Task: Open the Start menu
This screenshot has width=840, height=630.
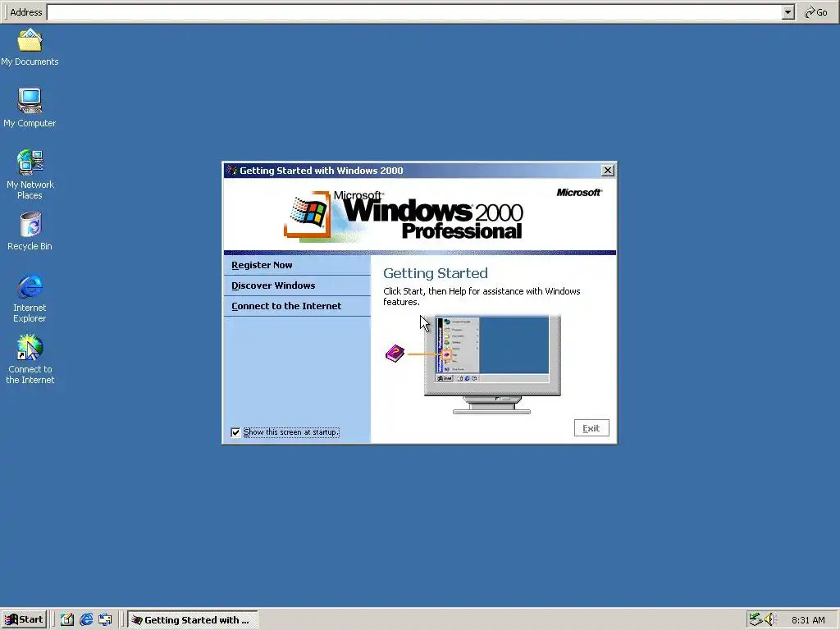Action: coord(24,620)
